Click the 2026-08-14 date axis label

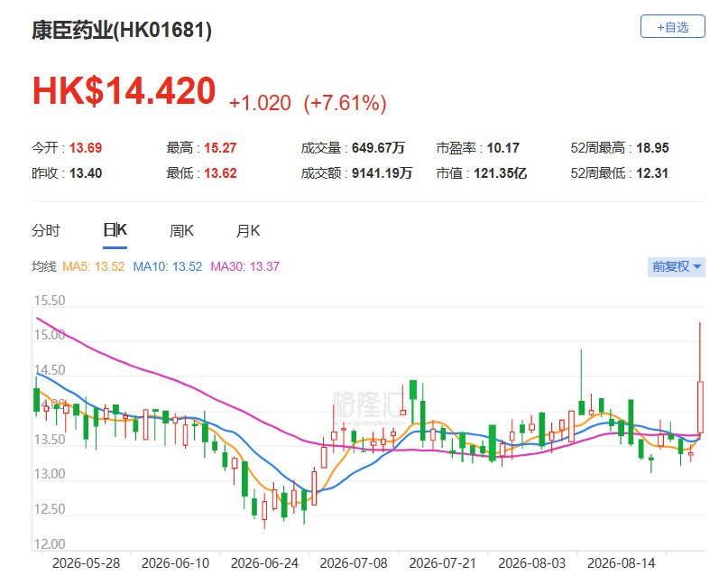click(x=622, y=563)
